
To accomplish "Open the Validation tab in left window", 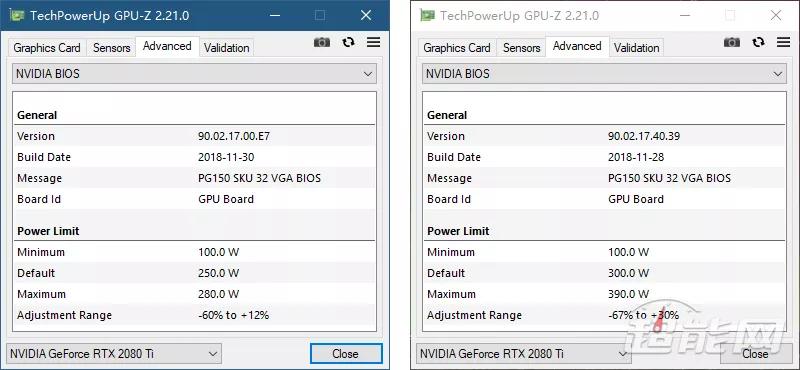I will pos(227,48).
